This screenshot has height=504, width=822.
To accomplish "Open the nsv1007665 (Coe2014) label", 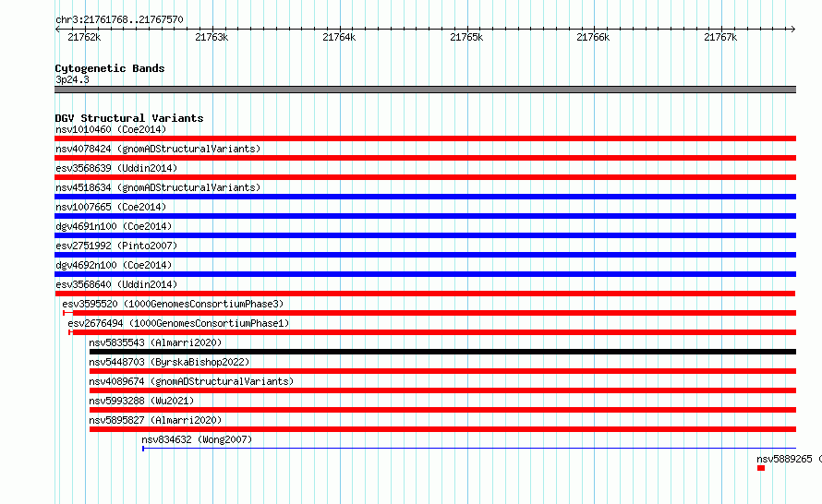I will (111, 207).
